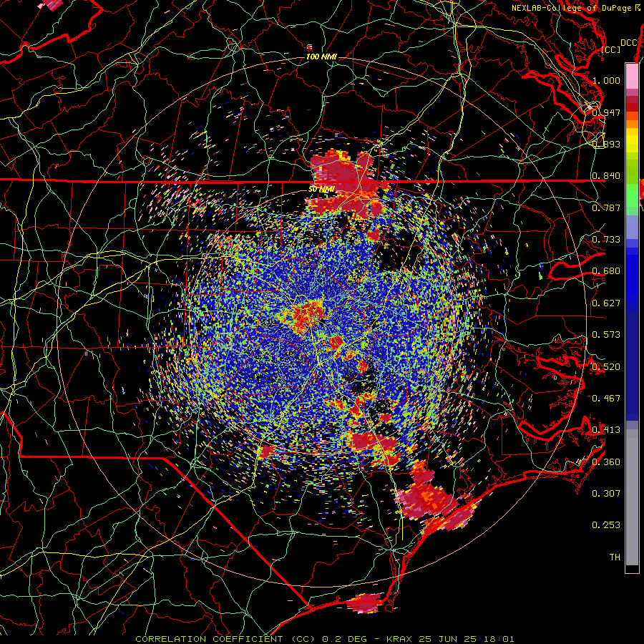Click the KRAX station identifier in caption

point(399,639)
